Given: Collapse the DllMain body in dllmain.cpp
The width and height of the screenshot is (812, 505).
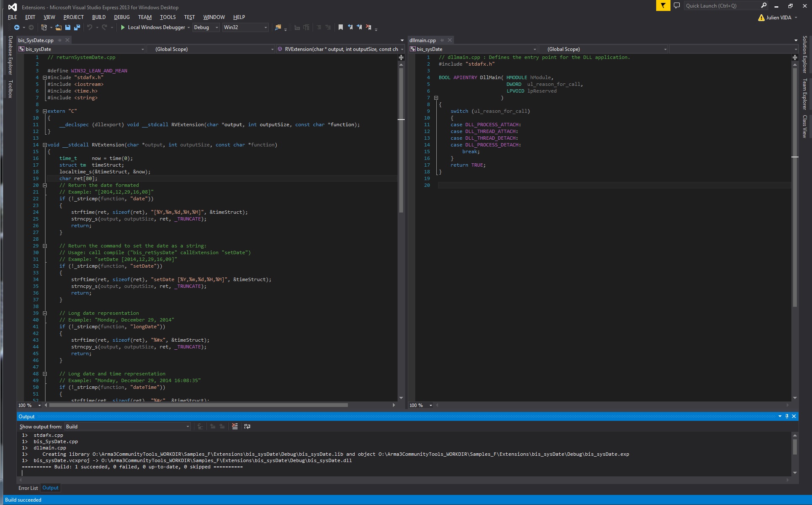Looking at the screenshot, I should point(436,98).
